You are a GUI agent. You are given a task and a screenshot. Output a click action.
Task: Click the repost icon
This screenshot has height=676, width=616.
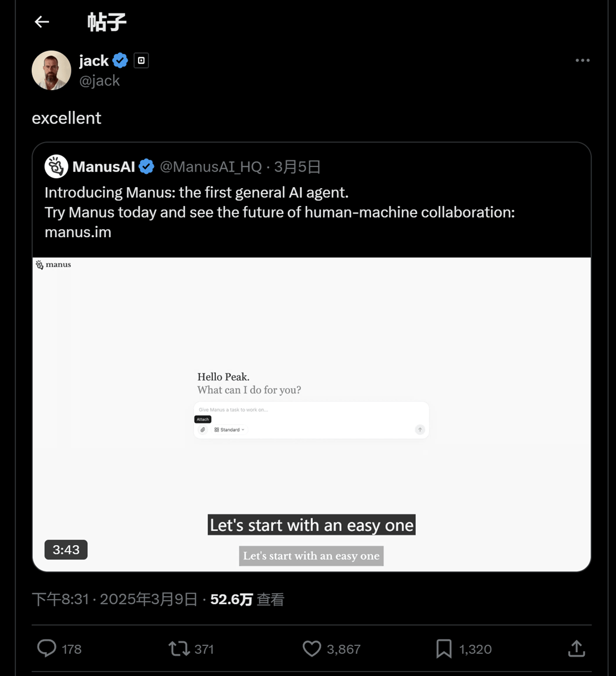coord(179,648)
